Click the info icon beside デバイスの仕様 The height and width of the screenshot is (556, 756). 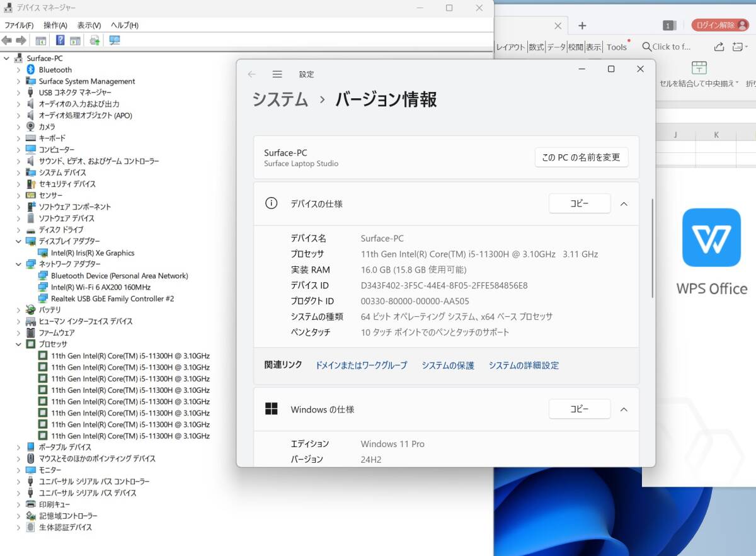pyautogui.click(x=272, y=203)
